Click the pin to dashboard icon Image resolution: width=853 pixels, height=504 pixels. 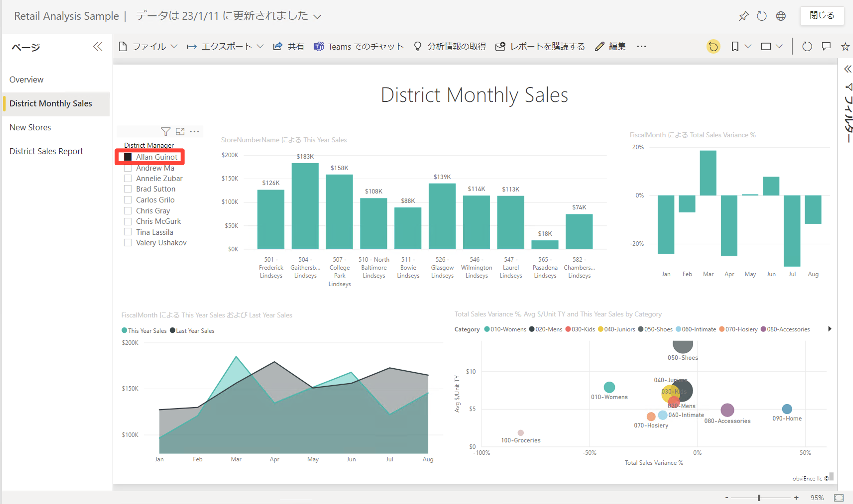click(743, 16)
